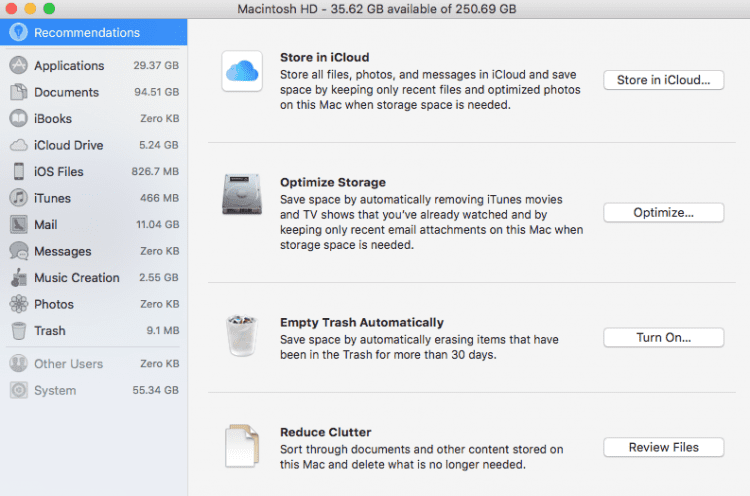Turn On Empty Trash Automatically
750x496 pixels.
coord(663,337)
